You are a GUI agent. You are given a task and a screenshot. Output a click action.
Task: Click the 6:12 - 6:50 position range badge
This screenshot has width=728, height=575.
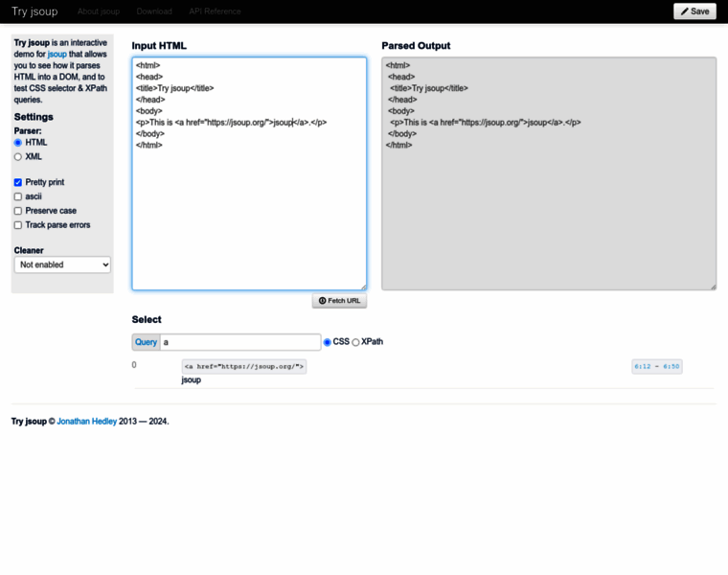[657, 366]
